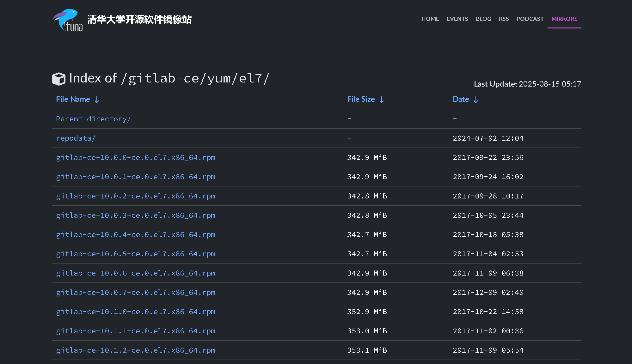Image resolution: width=632 pixels, height=364 pixels.
Task: Click the down arrow next to File Size
Action: point(382,99)
